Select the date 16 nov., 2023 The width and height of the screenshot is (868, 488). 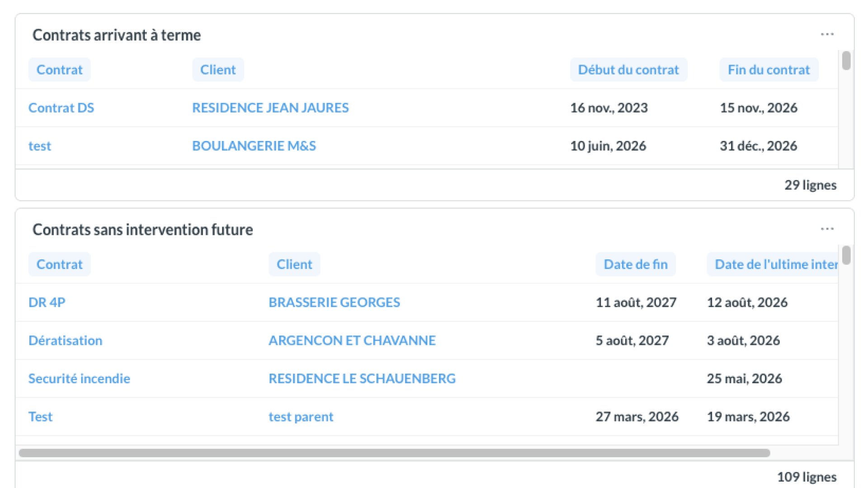609,108
